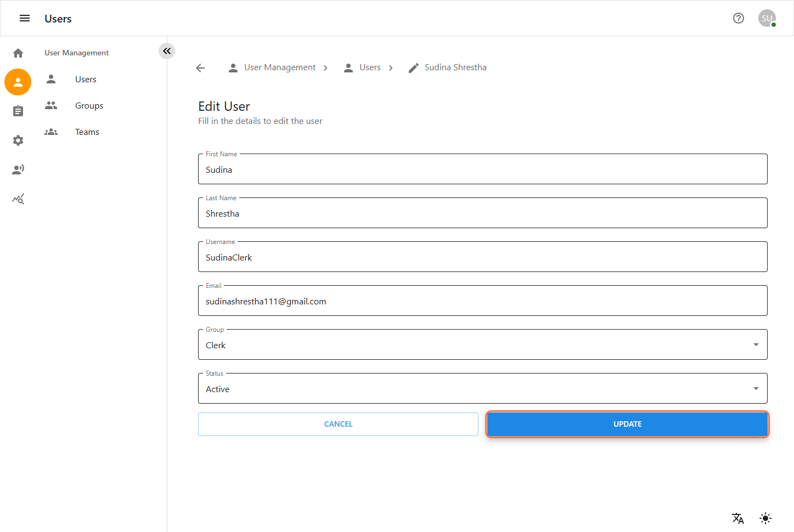The image size is (794, 532).
Task: Click the User Management breadcrumb link
Action: pyautogui.click(x=279, y=67)
